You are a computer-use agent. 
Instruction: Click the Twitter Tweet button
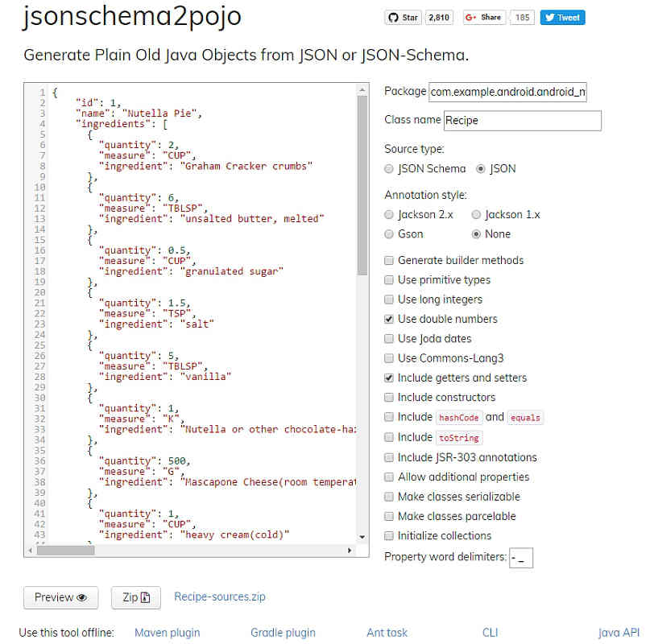point(562,18)
